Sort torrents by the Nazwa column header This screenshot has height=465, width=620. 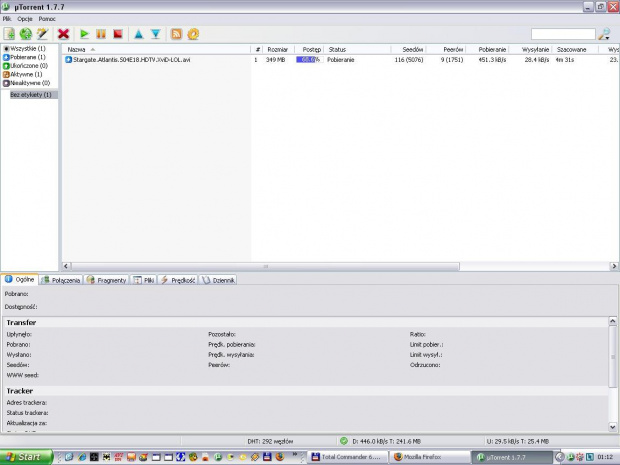click(x=157, y=49)
